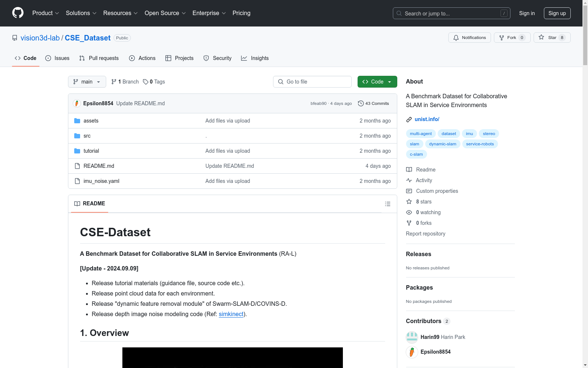Viewport: 588px width, 368px height.
Task: Open the unist.info/ website link
Action: 427,119
